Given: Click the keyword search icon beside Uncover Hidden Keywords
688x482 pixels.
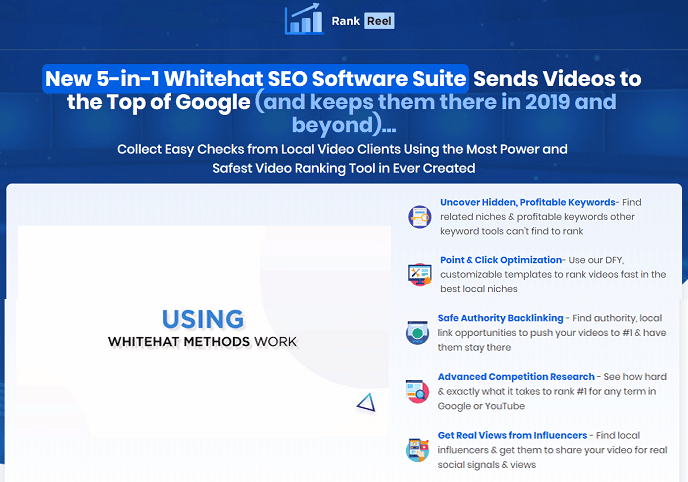Looking at the screenshot, I should [x=418, y=216].
